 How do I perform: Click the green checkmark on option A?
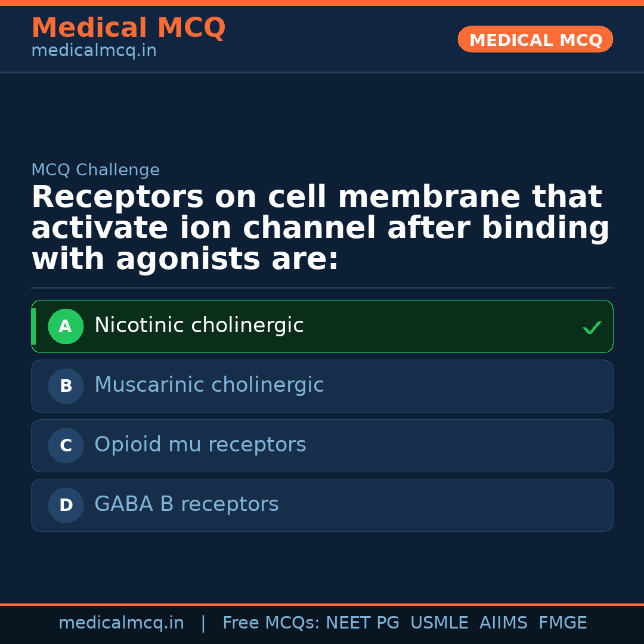pyautogui.click(x=592, y=327)
